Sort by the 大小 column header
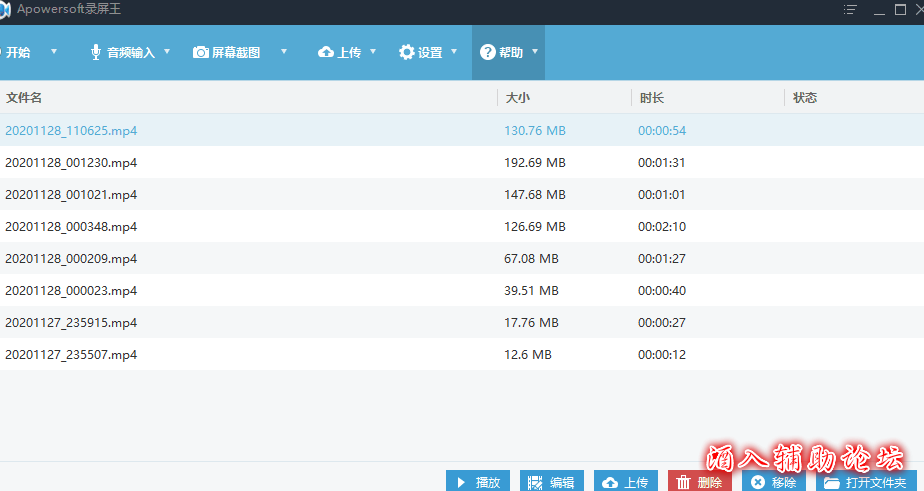 point(517,98)
